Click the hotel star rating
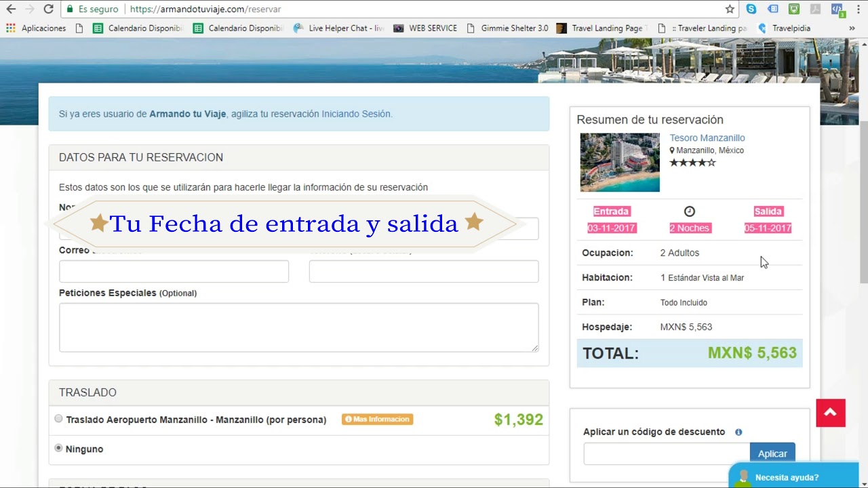This screenshot has width=868, height=488. tap(692, 163)
